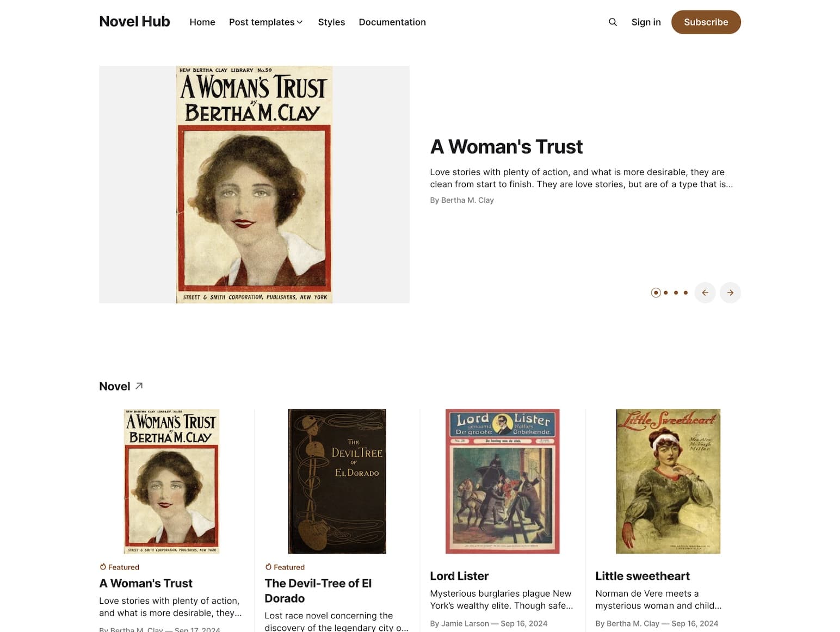Select fourth carousel dot indicator
The height and width of the screenshot is (632, 840).
click(685, 293)
